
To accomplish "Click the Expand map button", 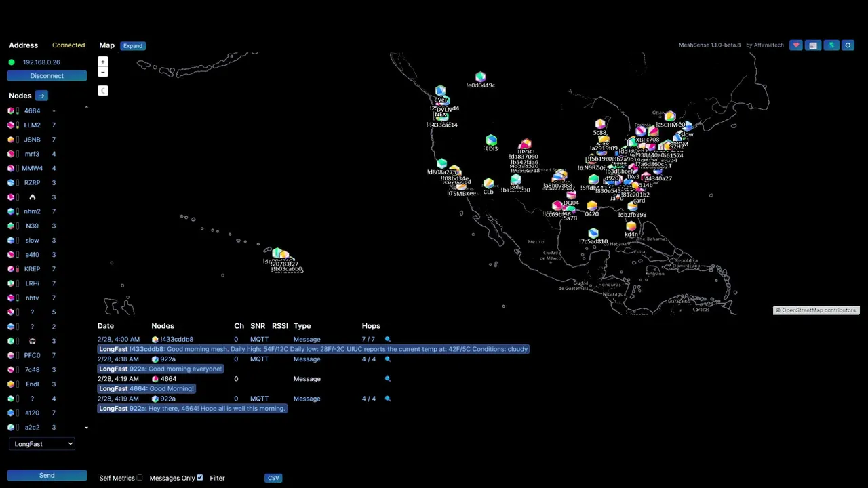I will tap(133, 46).
